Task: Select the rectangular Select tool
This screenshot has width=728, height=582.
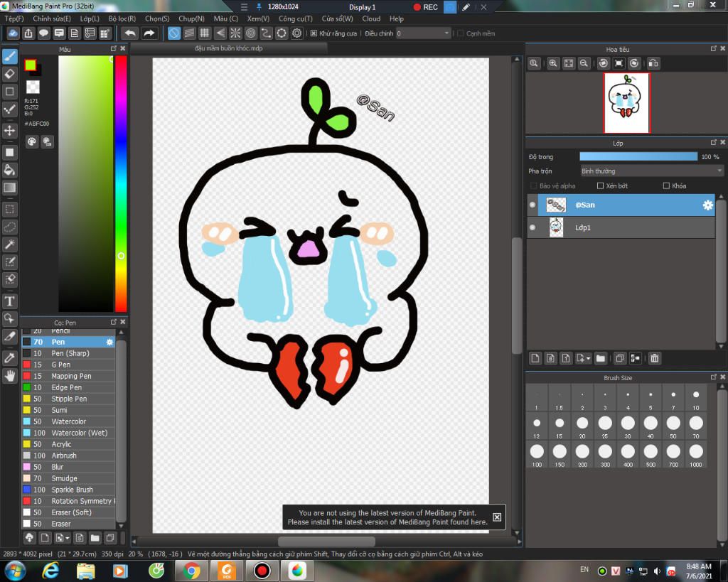Action: [10, 210]
